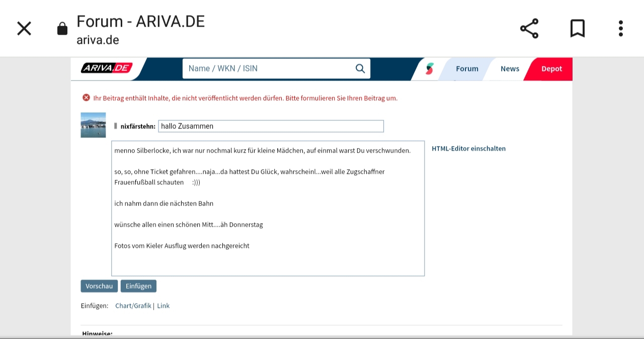Click the line 'Fotos vom Kieler Ausflug werden nachgereicht'
Screen dimensions: 644x339
click(182, 246)
